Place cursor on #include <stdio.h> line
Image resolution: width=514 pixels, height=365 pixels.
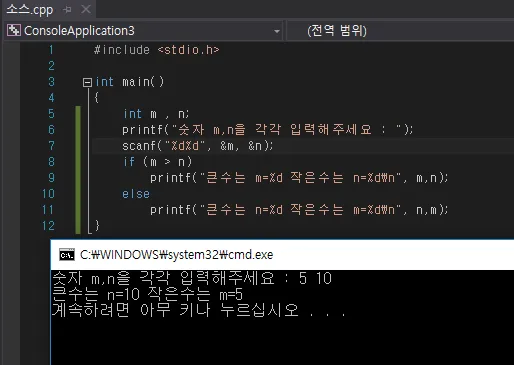[156, 50]
